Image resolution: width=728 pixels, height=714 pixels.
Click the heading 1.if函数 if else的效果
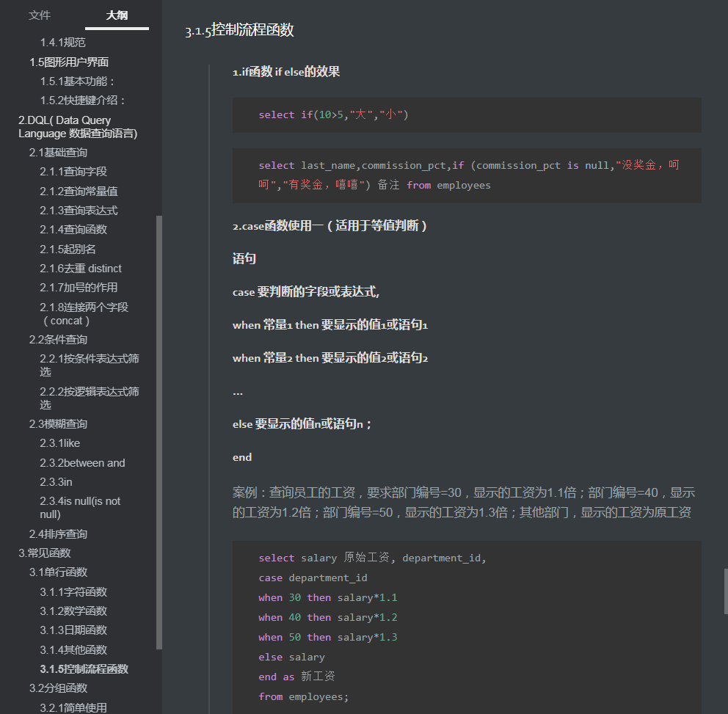coord(286,71)
